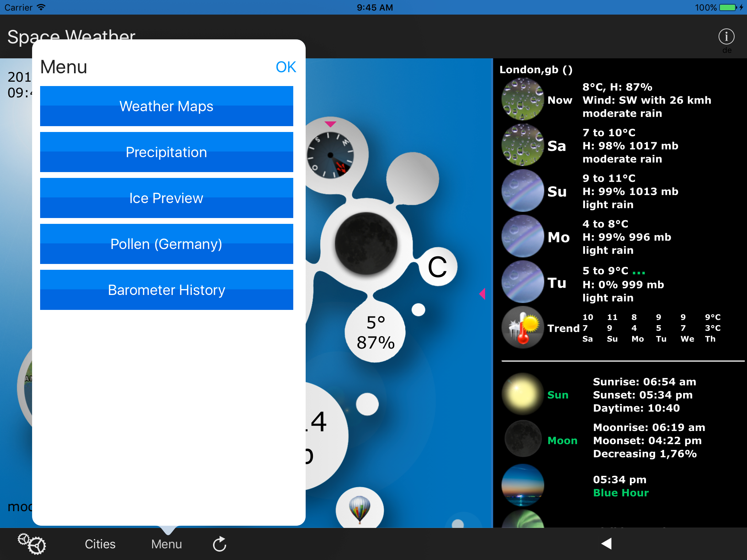747x560 pixels.
Task: Click the white back triangle arrow
Action: tap(607, 543)
